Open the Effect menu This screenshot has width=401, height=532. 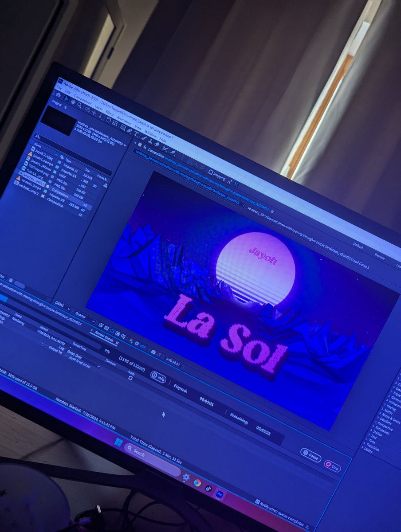110,113
